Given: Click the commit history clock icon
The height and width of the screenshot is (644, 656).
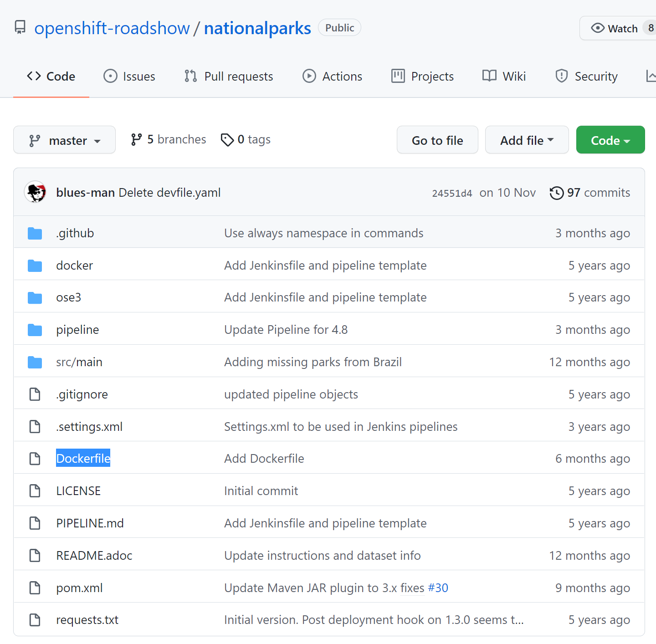Looking at the screenshot, I should point(556,193).
